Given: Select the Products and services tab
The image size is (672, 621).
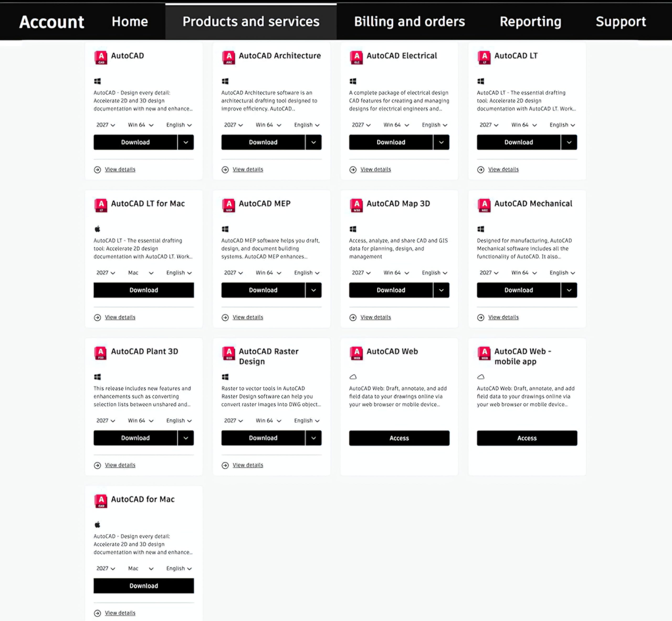Looking at the screenshot, I should tap(251, 22).
